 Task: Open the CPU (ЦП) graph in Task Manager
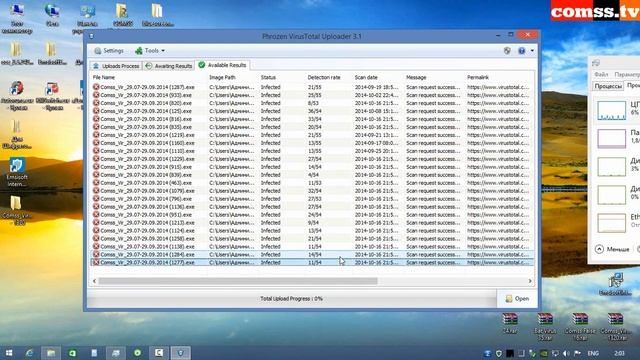[611, 110]
